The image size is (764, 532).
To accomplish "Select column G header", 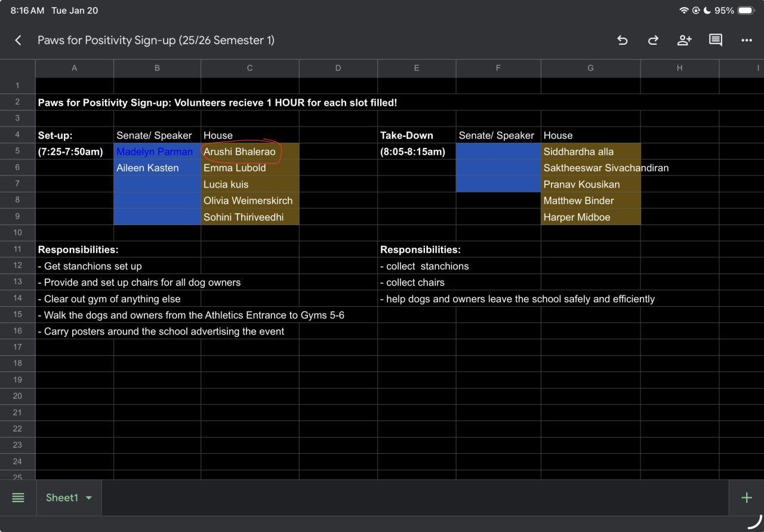I will [590, 68].
